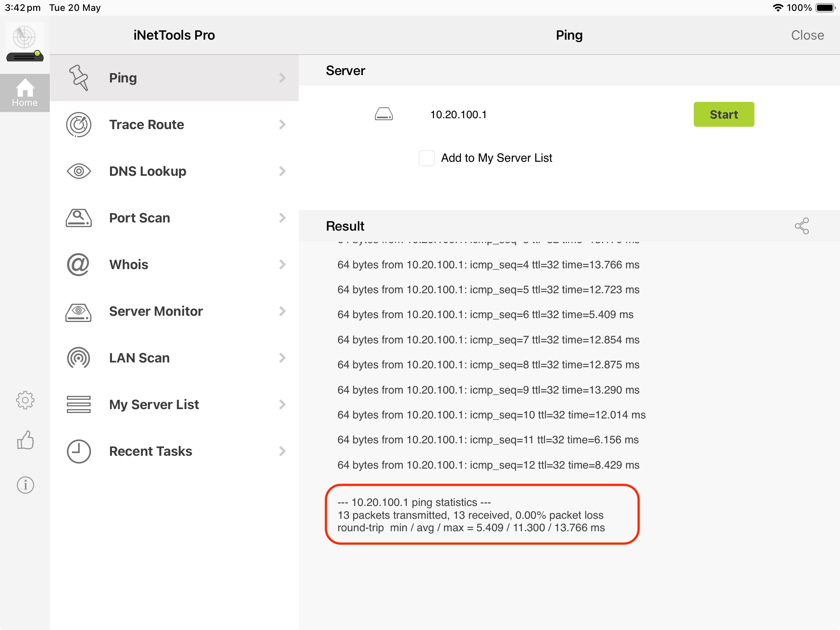Go to the Home tab
Viewport: 840px width, 630px height.
(x=25, y=93)
